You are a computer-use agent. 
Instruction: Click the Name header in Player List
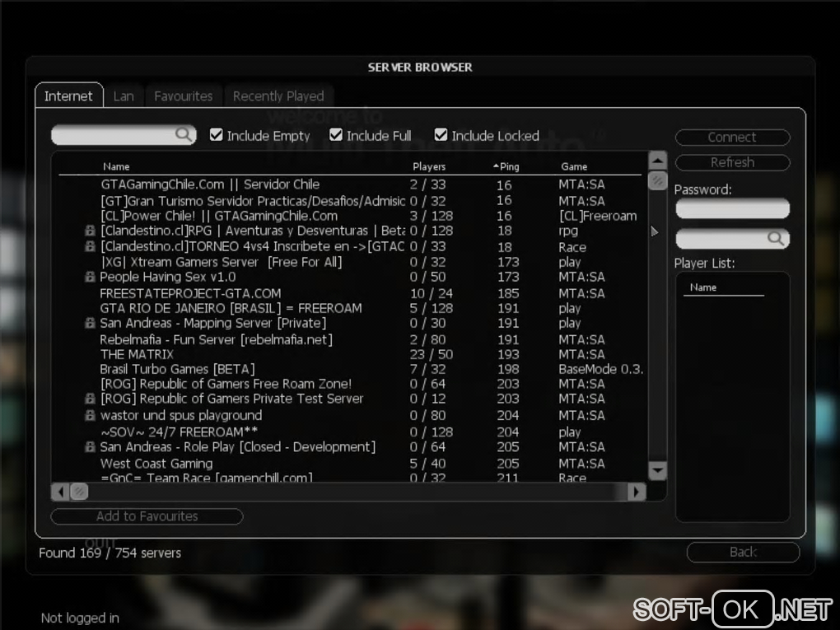point(703,287)
